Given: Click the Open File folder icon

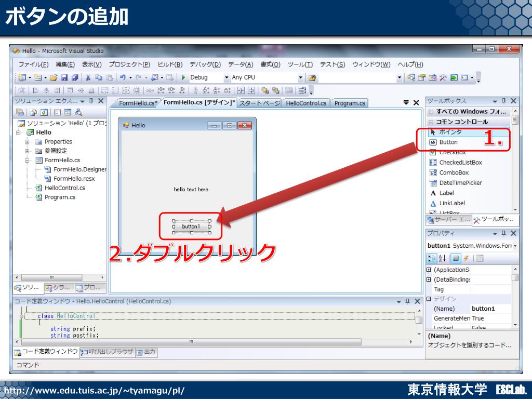Looking at the screenshot, I should point(54,78).
